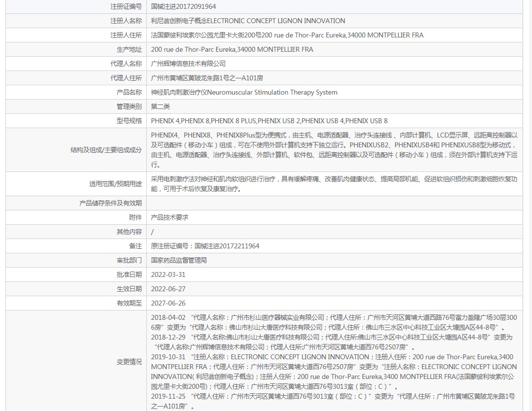532x411 pixels.
Task: Select the 2018-04-02 change record entry
Action: [x=334, y=322]
